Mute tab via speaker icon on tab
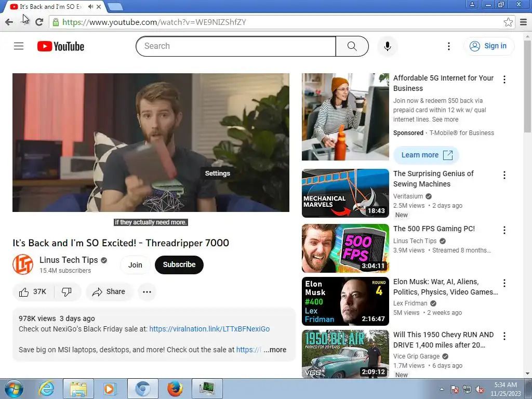 click(x=90, y=6)
